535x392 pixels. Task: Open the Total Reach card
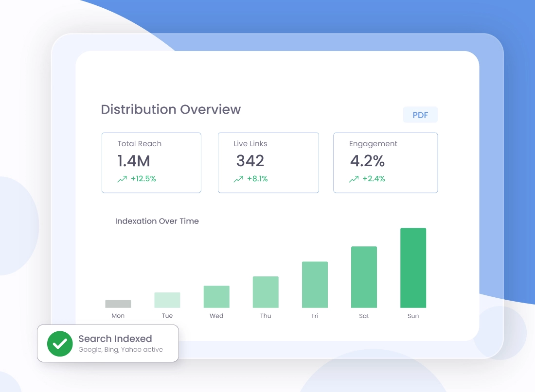click(151, 163)
